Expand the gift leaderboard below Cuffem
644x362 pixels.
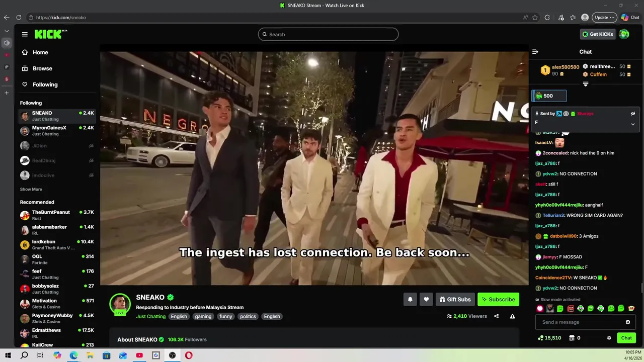pyautogui.click(x=585, y=84)
